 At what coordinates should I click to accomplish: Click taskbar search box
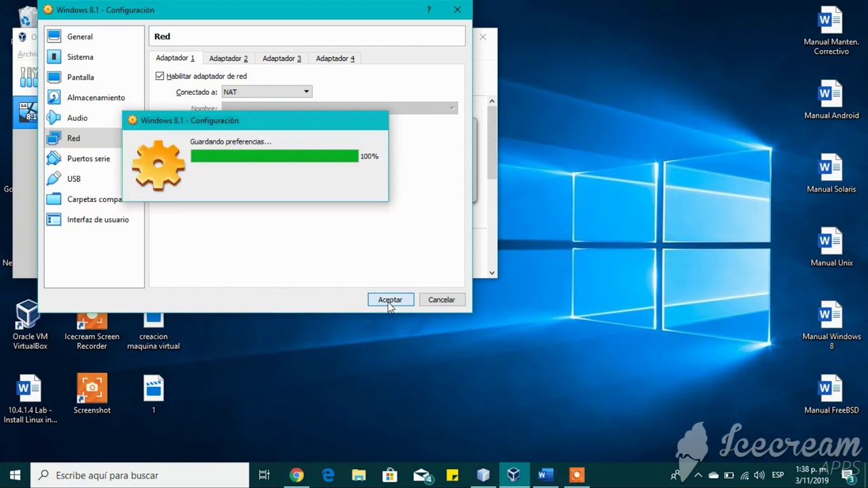pyautogui.click(x=140, y=475)
